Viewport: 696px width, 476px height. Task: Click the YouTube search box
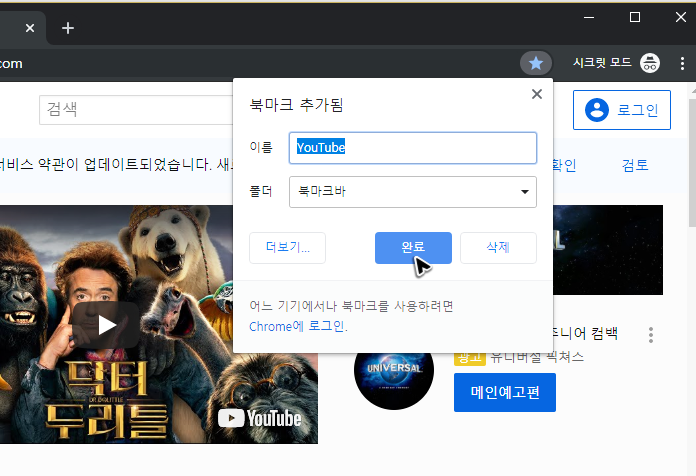pyautogui.click(x=136, y=110)
